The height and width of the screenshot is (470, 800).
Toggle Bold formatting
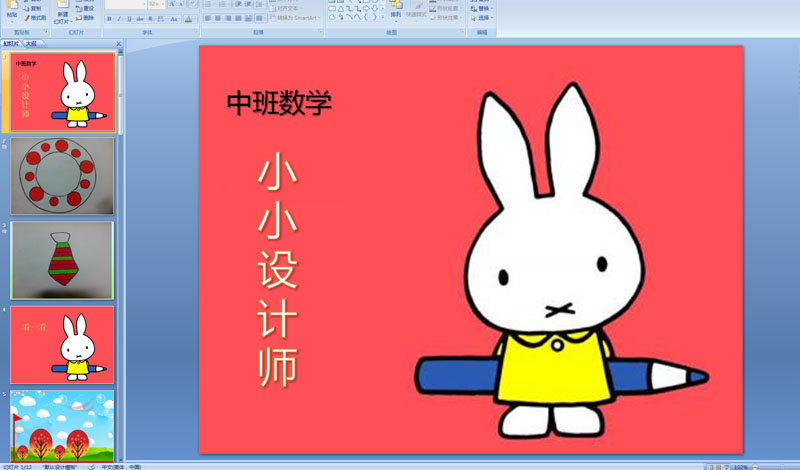[x=109, y=19]
